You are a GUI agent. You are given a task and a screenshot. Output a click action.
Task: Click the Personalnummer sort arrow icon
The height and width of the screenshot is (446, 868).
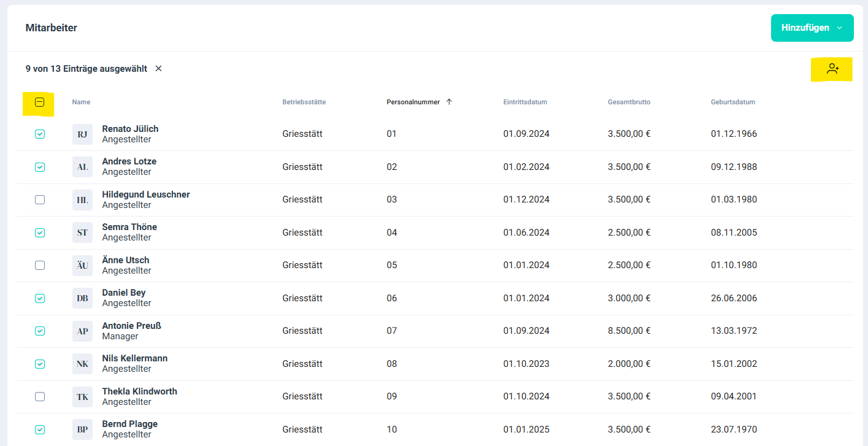[449, 102]
